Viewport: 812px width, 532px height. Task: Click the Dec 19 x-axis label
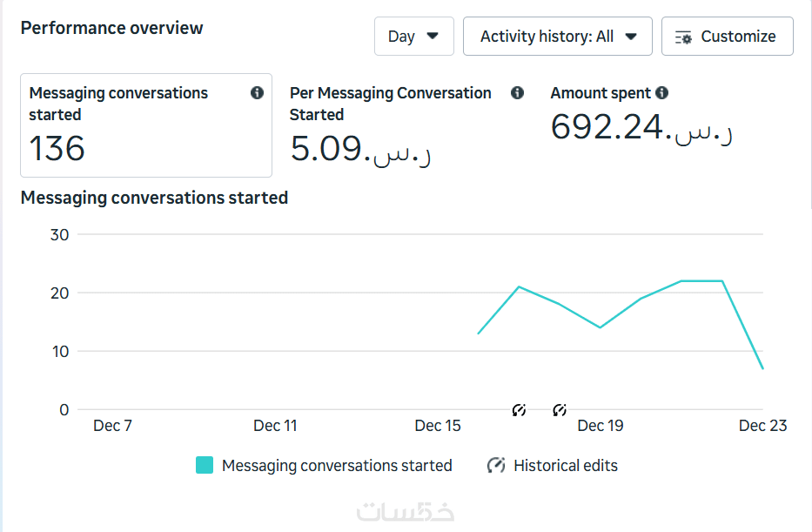601,426
